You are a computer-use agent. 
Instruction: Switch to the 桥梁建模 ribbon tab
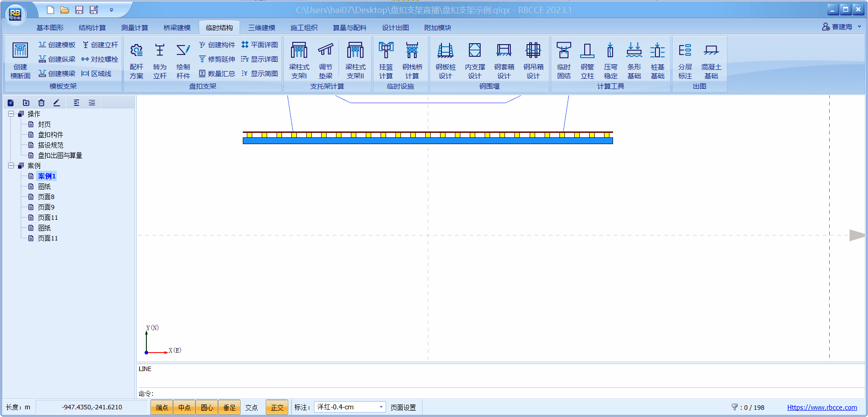coord(177,28)
